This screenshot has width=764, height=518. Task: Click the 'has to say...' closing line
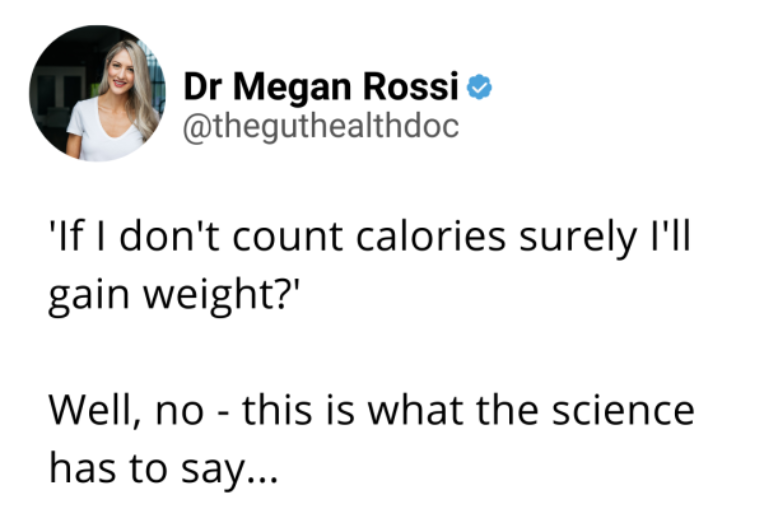pos(164,464)
